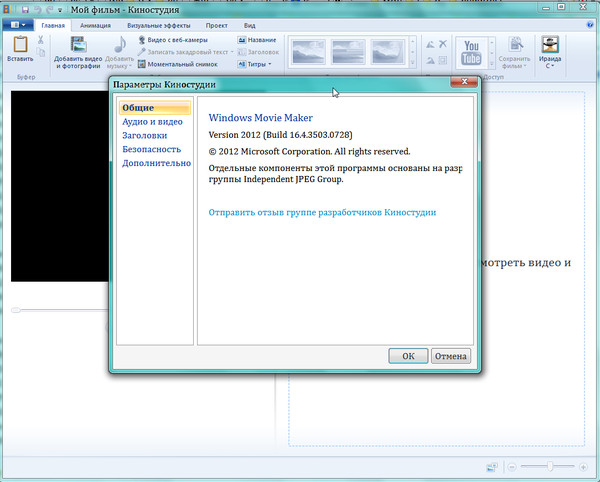This screenshot has height=482, width=600.
Task: Close the Параметры Киностудии dialog
Action: point(464,81)
